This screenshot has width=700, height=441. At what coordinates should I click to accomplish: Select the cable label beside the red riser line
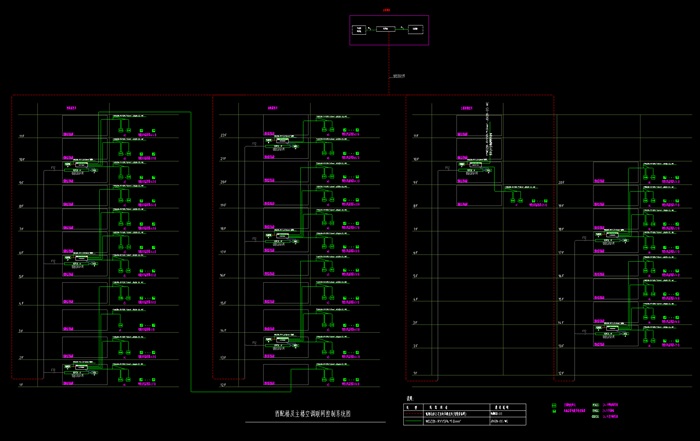coord(399,76)
